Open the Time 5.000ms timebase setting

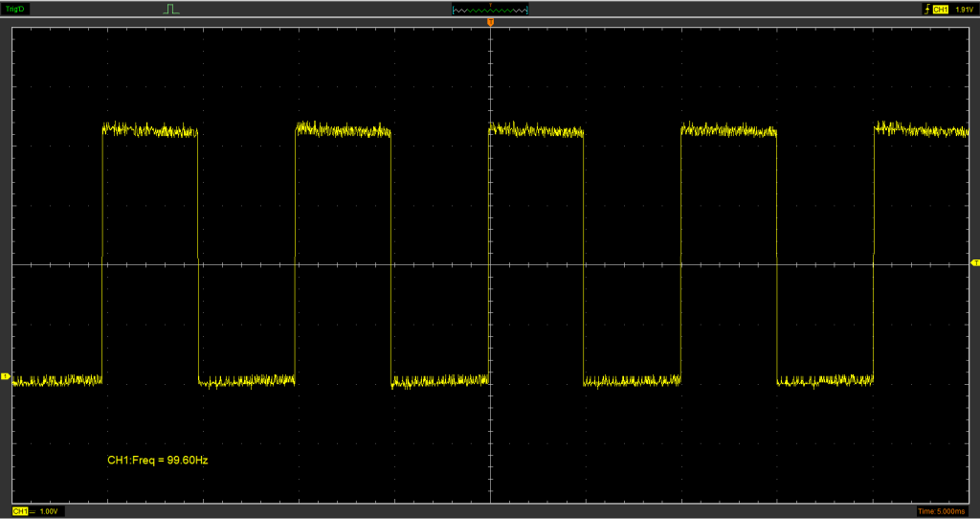point(944,512)
